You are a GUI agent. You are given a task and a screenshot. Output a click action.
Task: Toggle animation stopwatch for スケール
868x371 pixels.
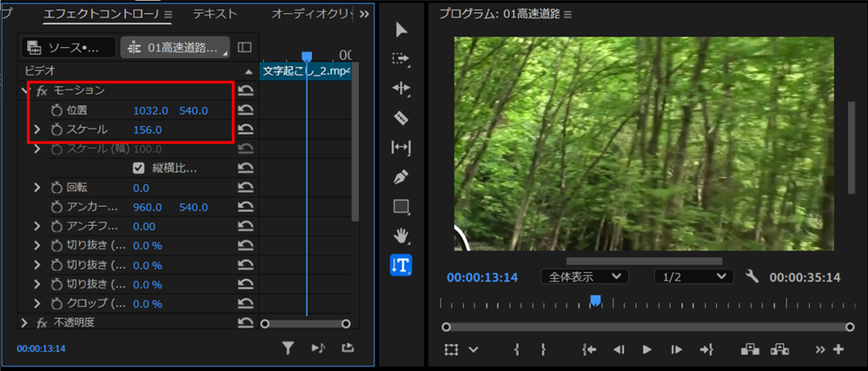pos(56,129)
